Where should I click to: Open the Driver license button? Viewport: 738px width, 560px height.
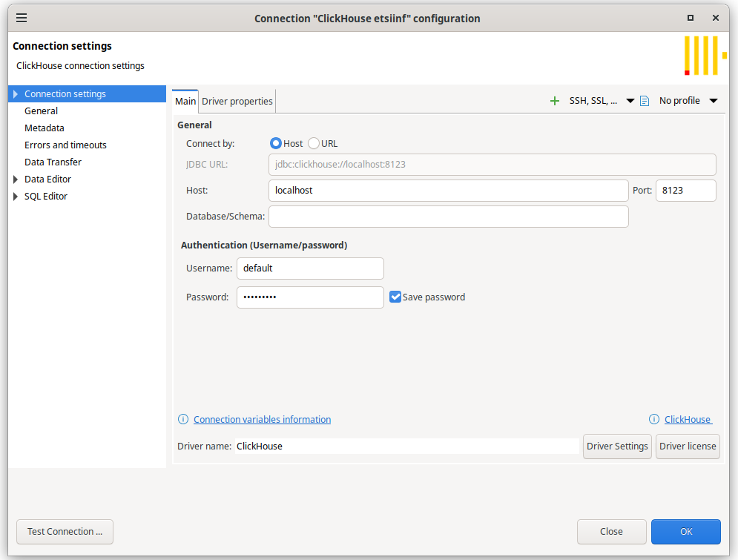click(688, 446)
